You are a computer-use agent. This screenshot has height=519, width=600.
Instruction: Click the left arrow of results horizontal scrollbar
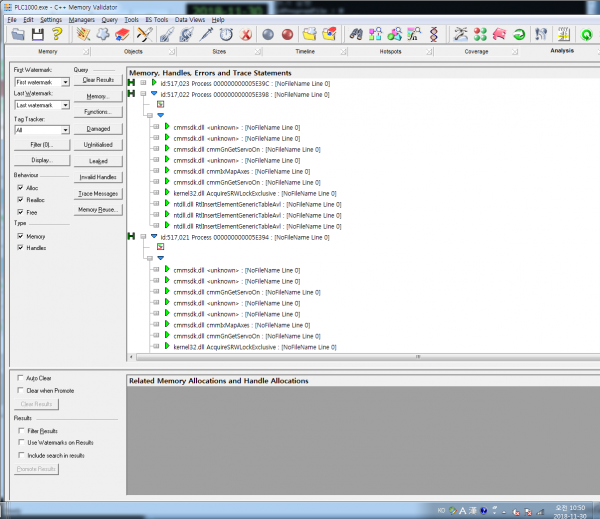131,357
